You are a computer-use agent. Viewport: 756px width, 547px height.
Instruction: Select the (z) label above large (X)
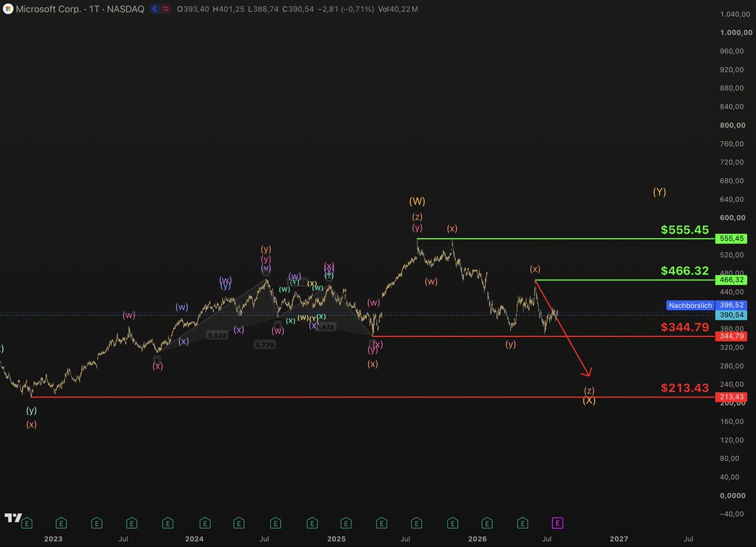point(589,390)
